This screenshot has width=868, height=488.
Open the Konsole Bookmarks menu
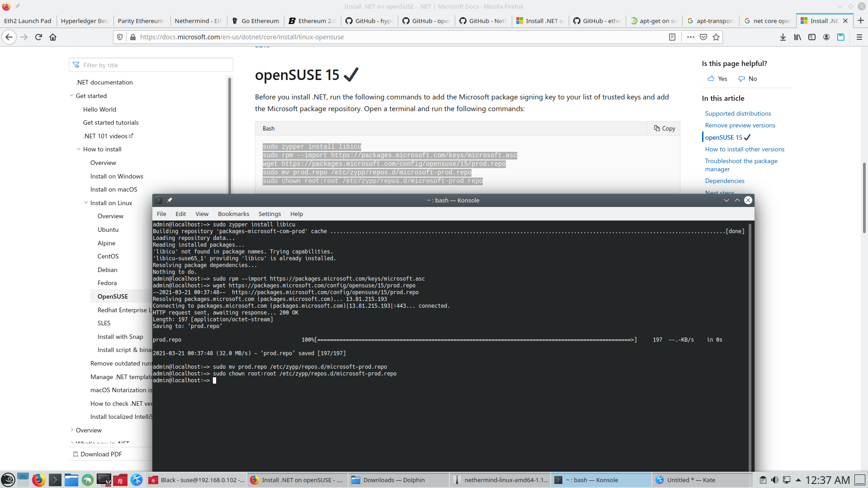(233, 214)
